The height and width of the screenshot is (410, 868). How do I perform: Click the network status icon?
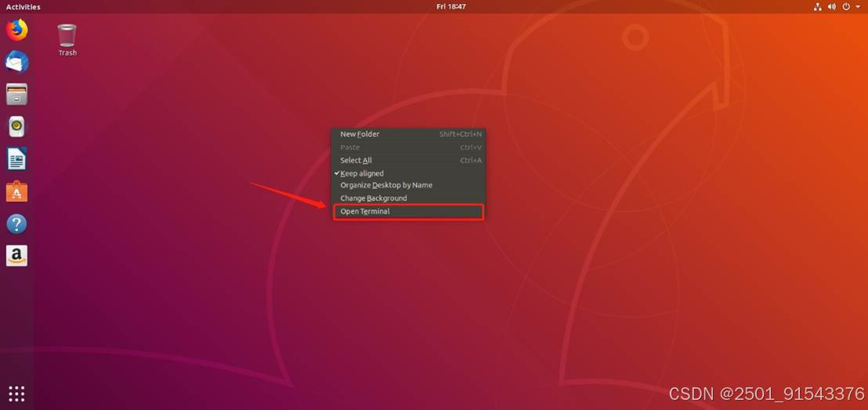coord(818,6)
